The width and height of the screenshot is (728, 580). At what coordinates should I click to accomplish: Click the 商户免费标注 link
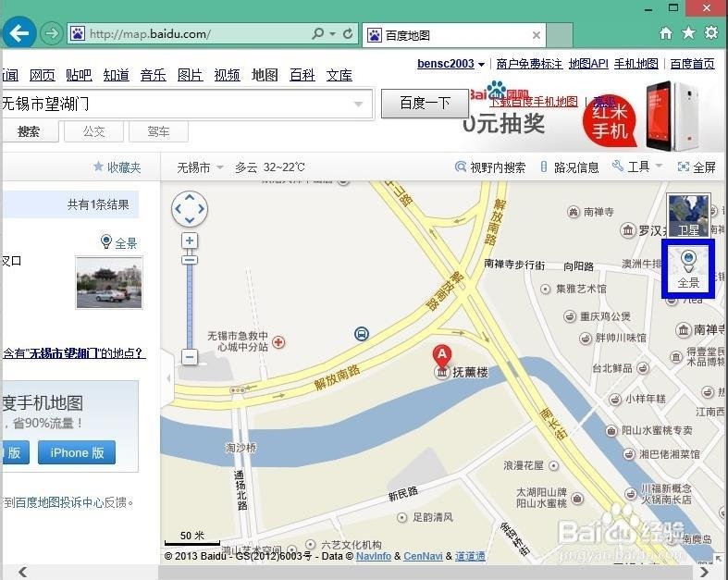tap(529, 64)
